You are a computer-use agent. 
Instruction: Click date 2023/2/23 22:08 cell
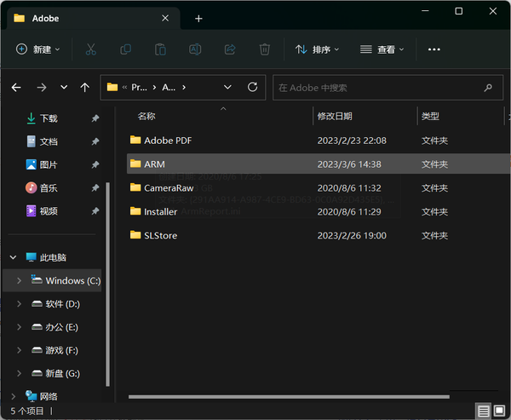(x=352, y=141)
